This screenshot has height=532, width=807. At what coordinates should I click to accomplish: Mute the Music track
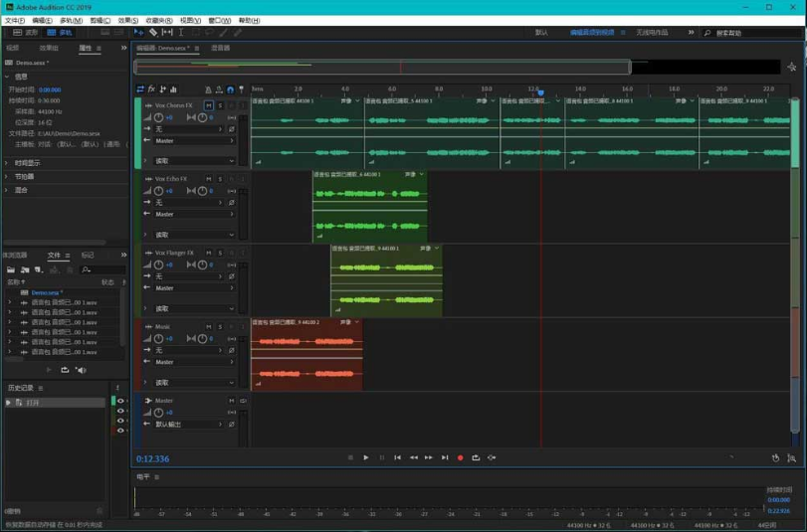[208, 326]
